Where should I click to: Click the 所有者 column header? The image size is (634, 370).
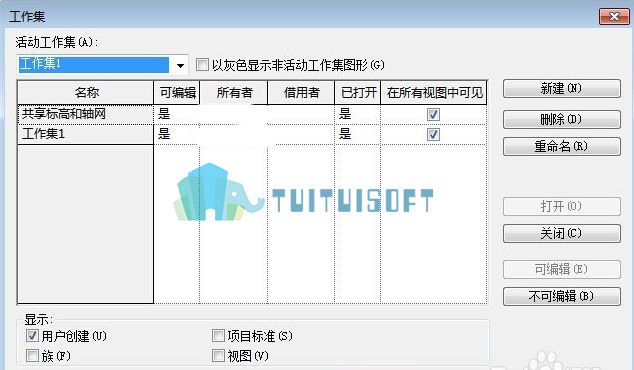(x=234, y=93)
